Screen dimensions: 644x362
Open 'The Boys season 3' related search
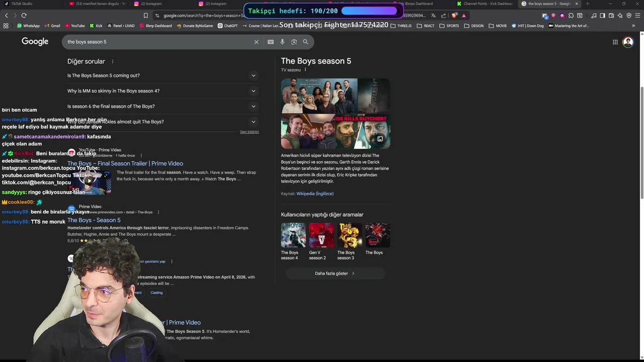[349, 242]
